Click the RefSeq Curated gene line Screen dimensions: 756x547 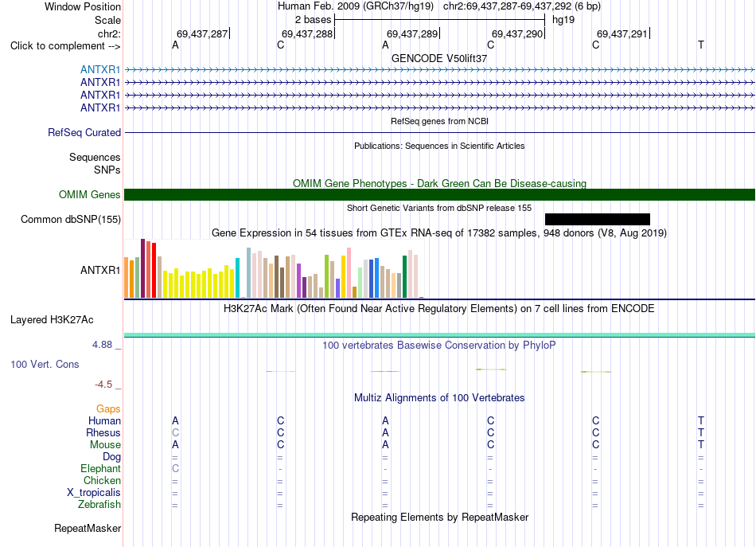[439, 132]
